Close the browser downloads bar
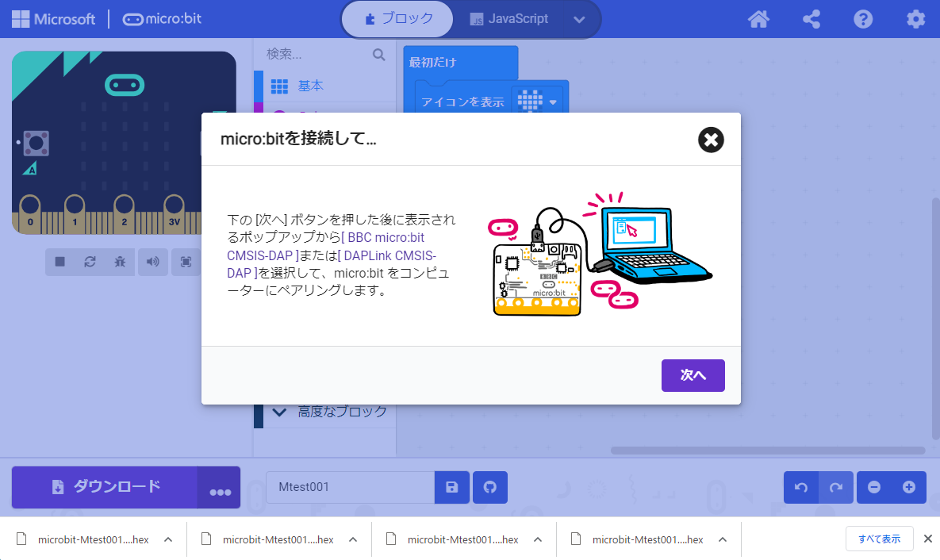 [x=927, y=539]
